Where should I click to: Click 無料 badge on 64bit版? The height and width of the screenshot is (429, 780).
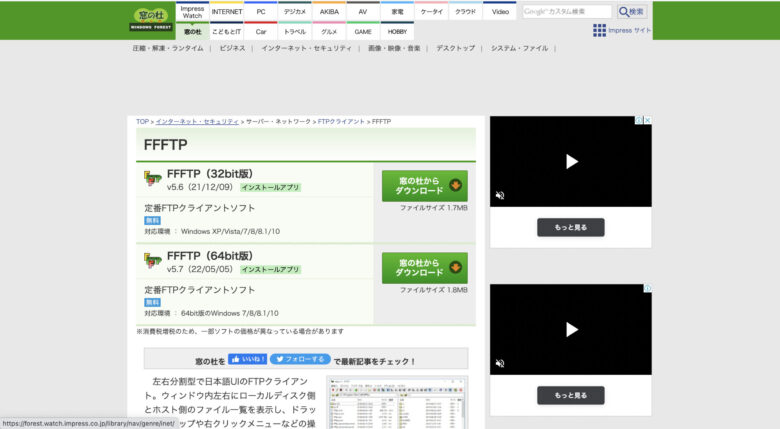152,303
